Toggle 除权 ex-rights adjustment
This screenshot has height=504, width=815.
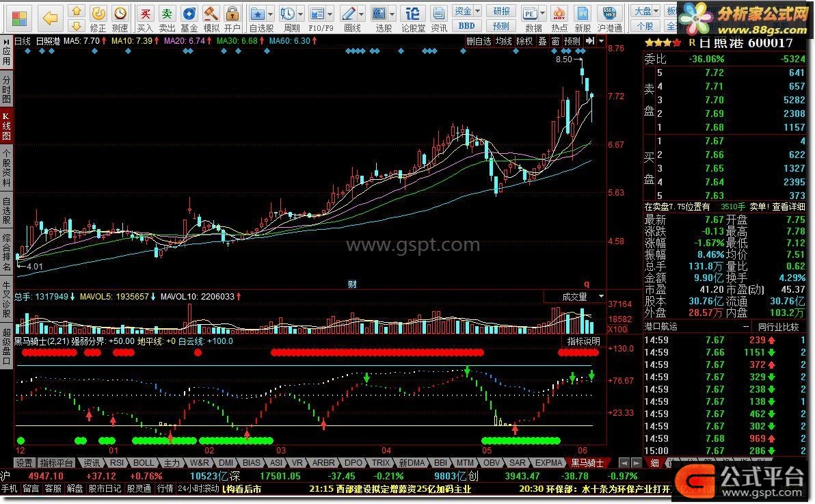(524, 41)
